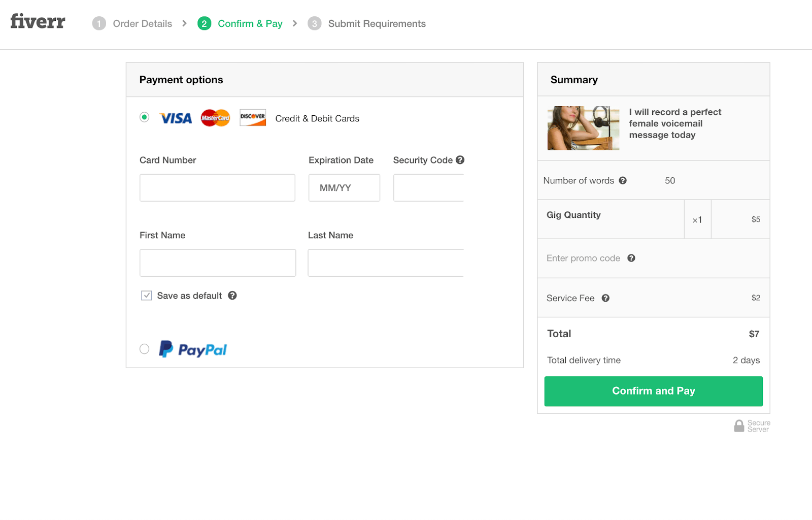Click the promo code help icon
Image resolution: width=812 pixels, height=520 pixels.
631,258
